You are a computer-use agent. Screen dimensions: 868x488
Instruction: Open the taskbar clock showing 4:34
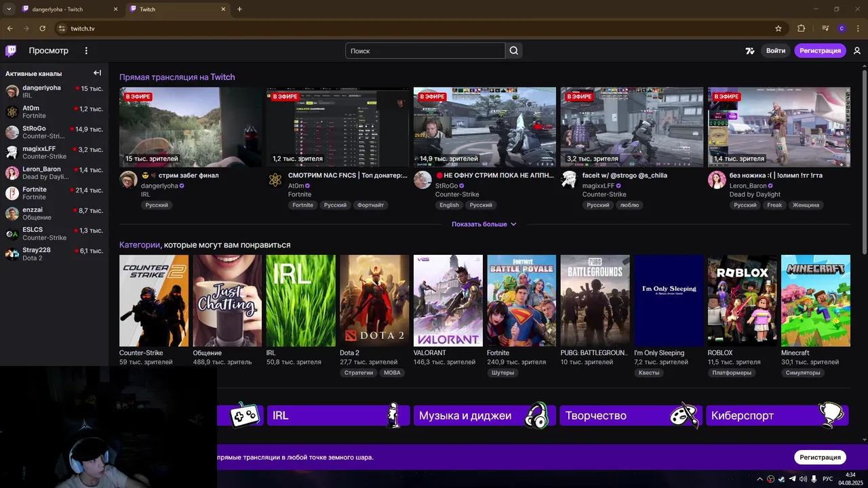[850, 479]
